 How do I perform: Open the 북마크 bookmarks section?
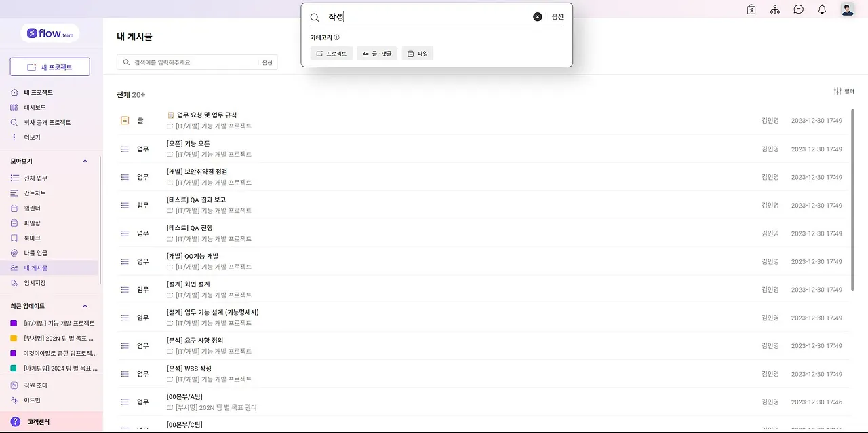coord(33,238)
